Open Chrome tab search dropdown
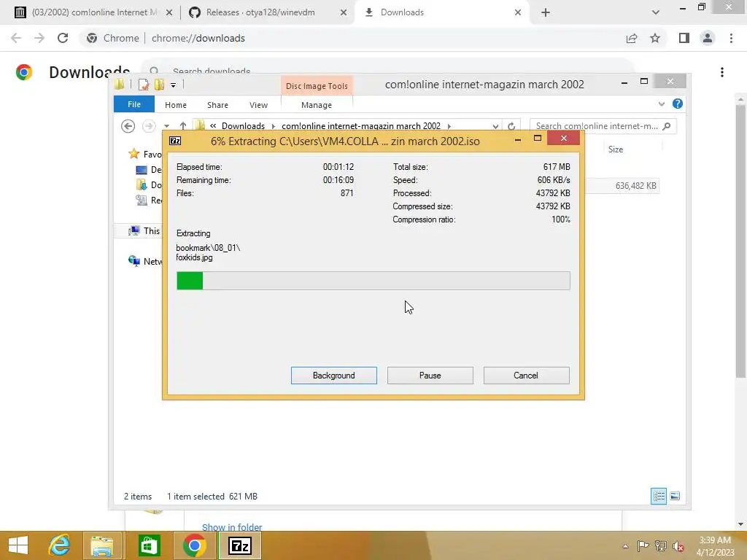The height and width of the screenshot is (560, 747). (656, 12)
